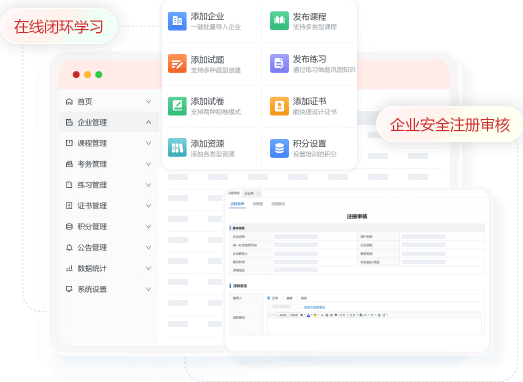The width and height of the screenshot is (523, 382).
Task: Click the yellow dot in the window header
Action: (x=87, y=74)
